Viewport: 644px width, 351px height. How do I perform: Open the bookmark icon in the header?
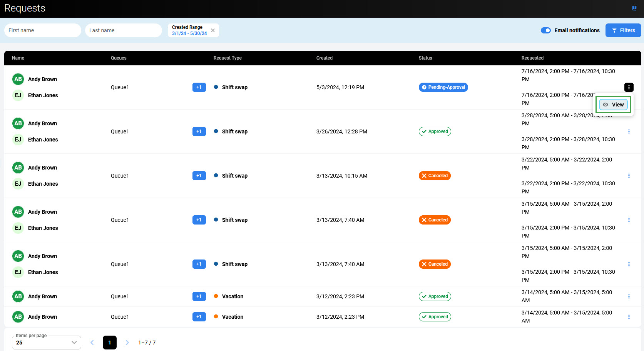coord(634,8)
